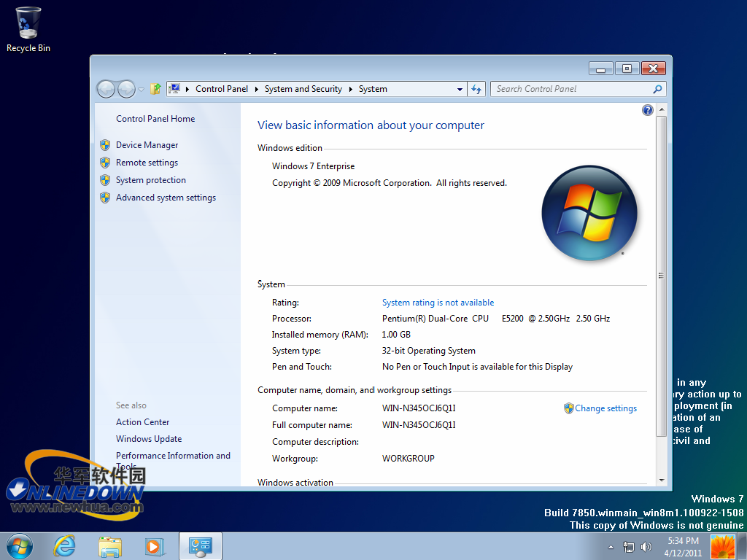Open Performance Information and Tools link
The height and width of the screenshot is (560, 747).
[x=173, y=456]
